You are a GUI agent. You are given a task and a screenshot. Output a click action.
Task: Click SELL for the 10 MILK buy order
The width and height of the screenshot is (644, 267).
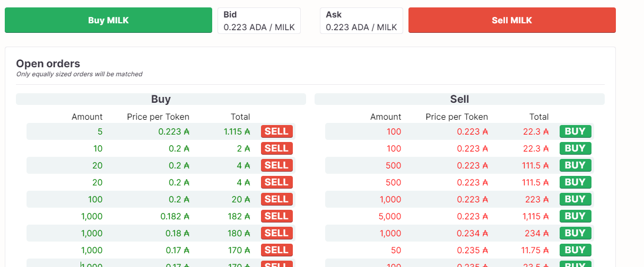pyautogui.click(x=276, y=148)
